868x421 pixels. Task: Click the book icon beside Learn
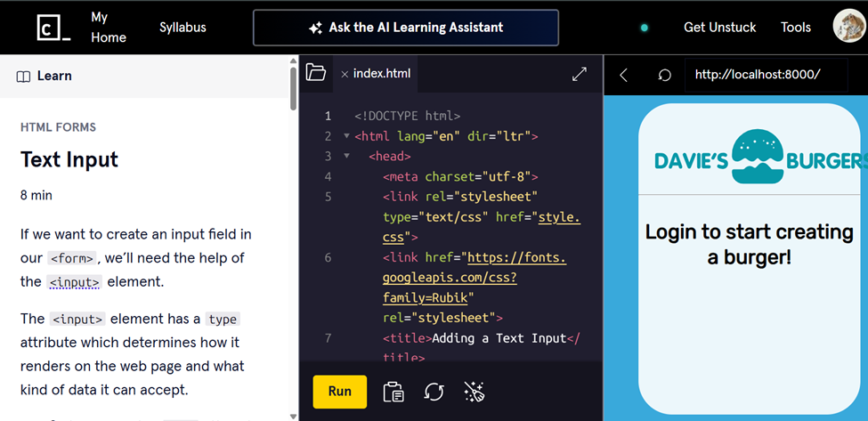click(x=23, y=77)
